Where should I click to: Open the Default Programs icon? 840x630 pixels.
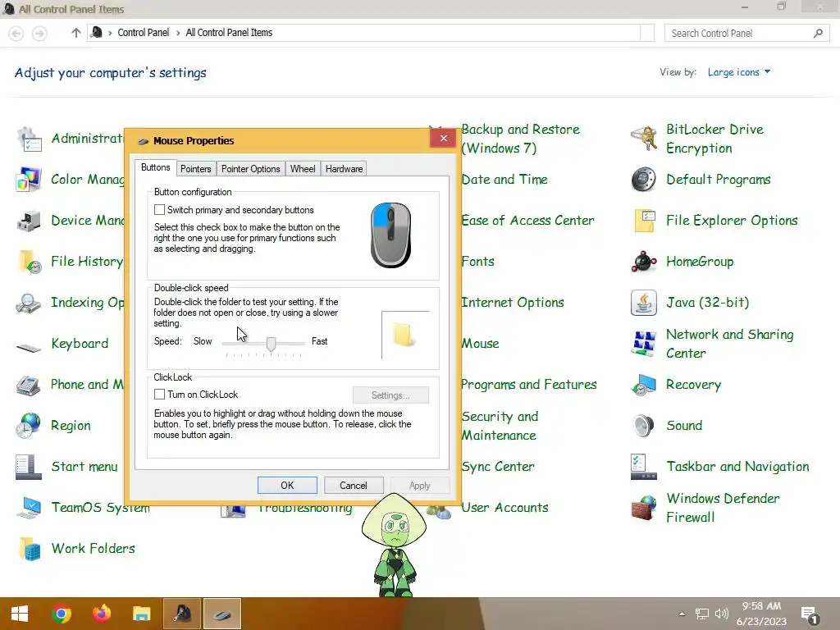pyautogui.click(x=644, y=180)
